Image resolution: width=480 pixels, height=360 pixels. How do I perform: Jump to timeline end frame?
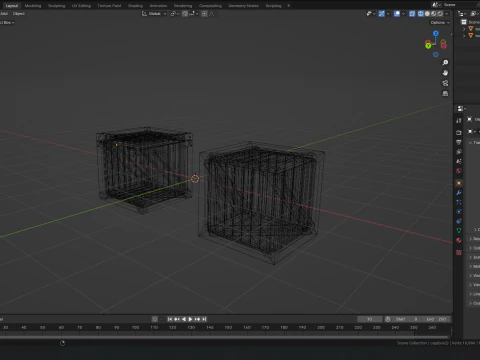click(x=204, y=319)
